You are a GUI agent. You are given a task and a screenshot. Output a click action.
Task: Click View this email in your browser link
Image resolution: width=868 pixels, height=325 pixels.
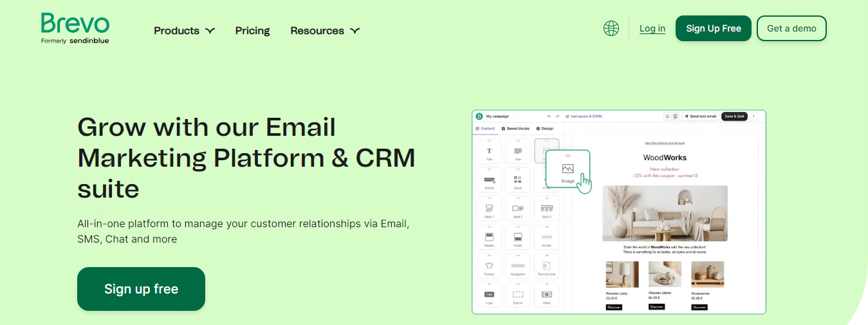coord(665,143)
